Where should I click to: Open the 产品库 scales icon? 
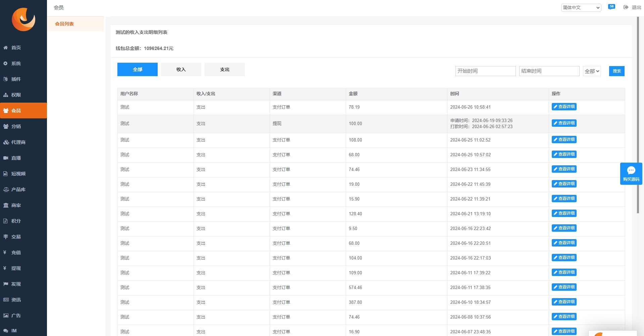click(x=6, y=189)
